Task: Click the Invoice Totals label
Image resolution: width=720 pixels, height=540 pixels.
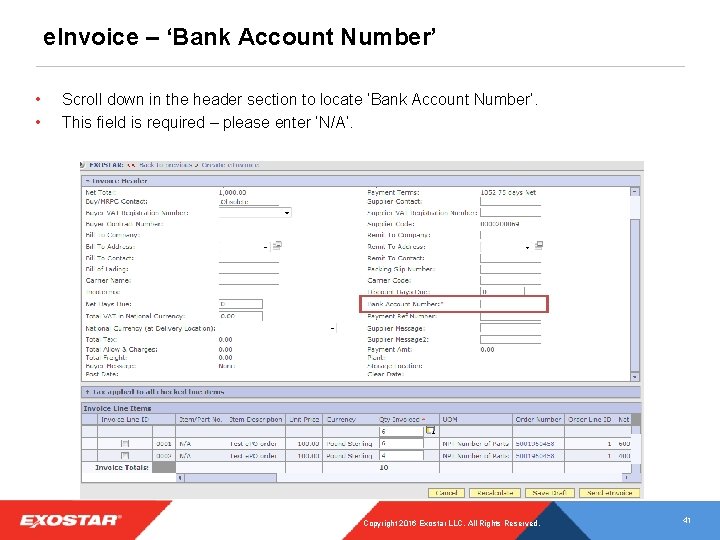Action: click(x=122, y=467)
